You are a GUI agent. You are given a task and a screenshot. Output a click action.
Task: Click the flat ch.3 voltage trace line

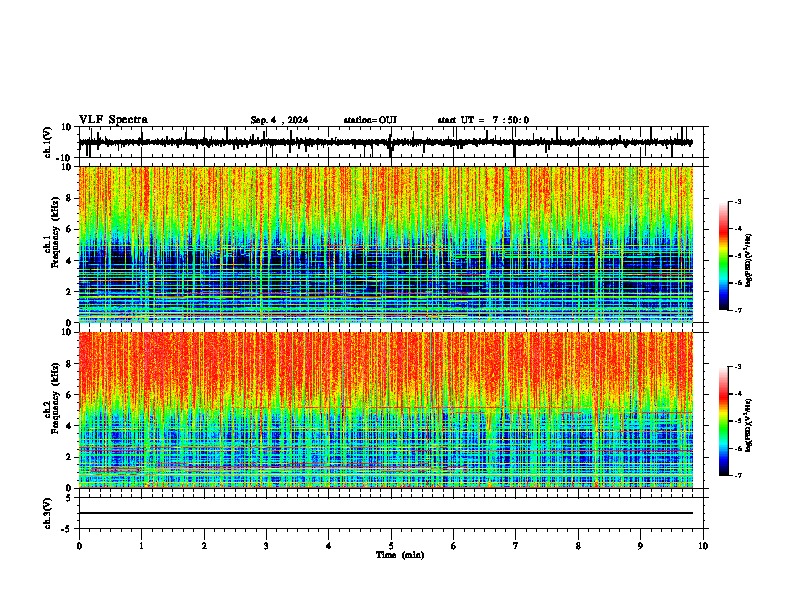(385, 513)
